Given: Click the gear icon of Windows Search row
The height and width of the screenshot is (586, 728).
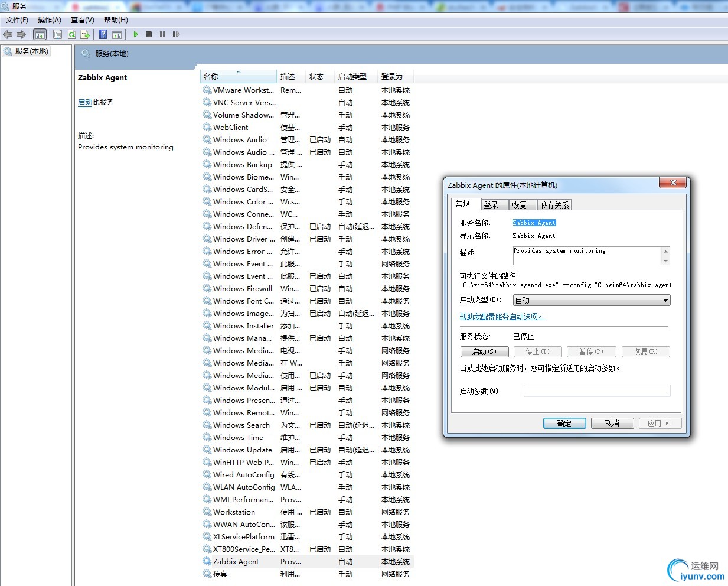Looking at the screenshot, I should point(207,425).
